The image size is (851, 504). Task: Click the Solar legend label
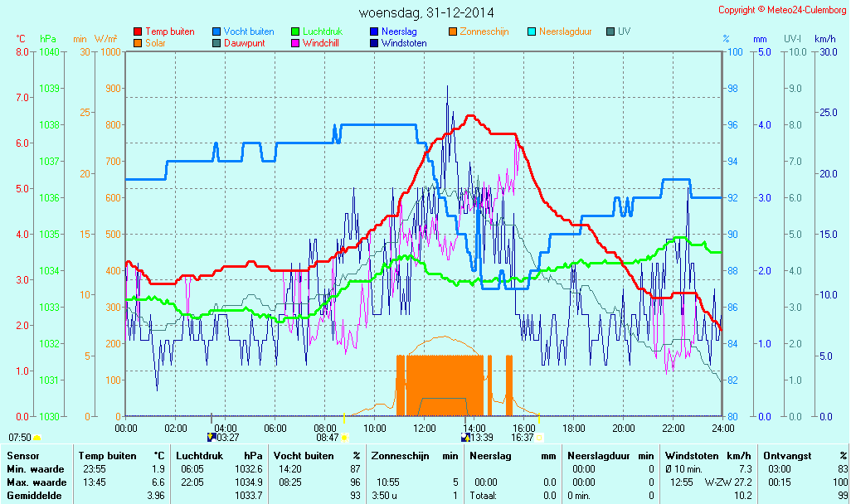(156, 43)
